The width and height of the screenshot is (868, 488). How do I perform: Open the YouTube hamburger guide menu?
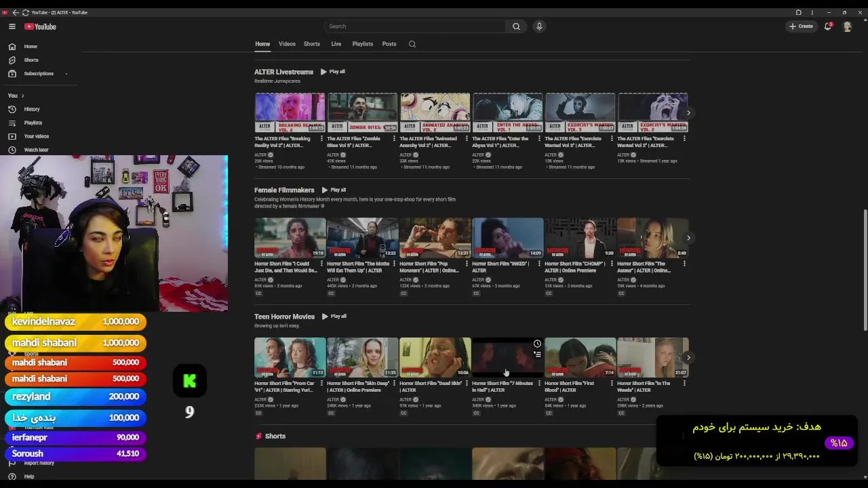tap(12, 26)
